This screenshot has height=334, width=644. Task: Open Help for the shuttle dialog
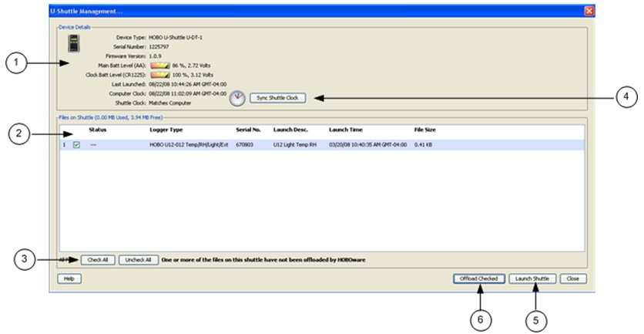(x=69, y=278)
